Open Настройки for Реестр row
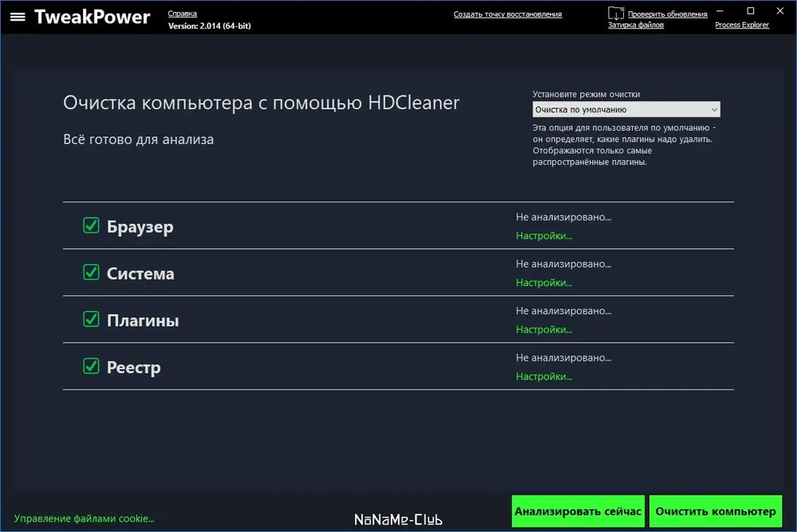The height and width of the screenshot is (532, 797). pos(544,377)
